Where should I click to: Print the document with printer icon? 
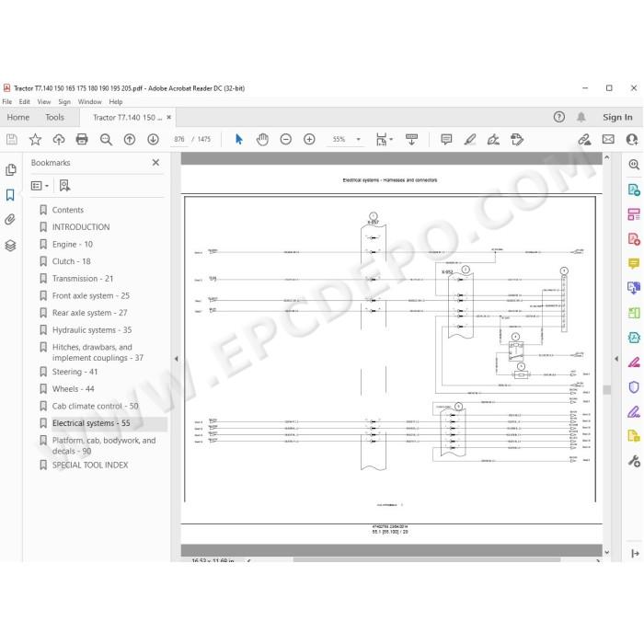tap(82, 140)
